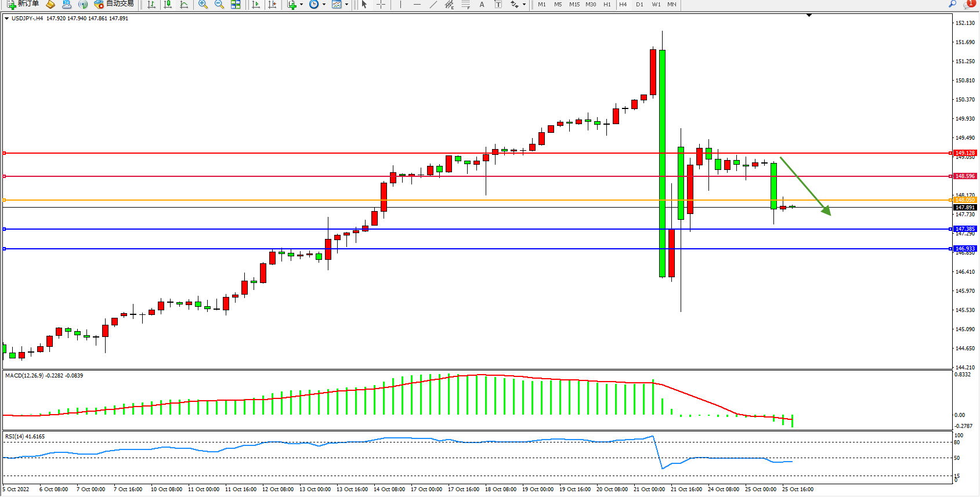Toggle the chart auto-scroll button
Screen dimensions: 980x497
[x=255, y=4]
